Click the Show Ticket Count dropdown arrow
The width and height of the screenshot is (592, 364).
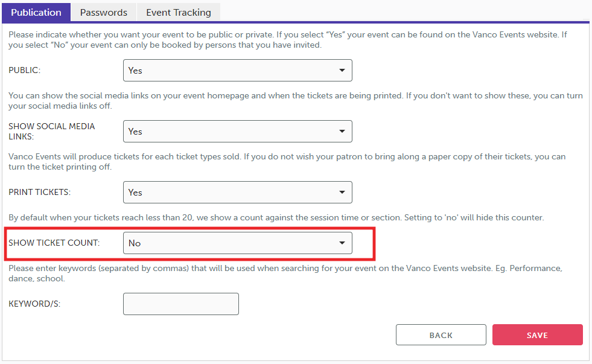342,243
